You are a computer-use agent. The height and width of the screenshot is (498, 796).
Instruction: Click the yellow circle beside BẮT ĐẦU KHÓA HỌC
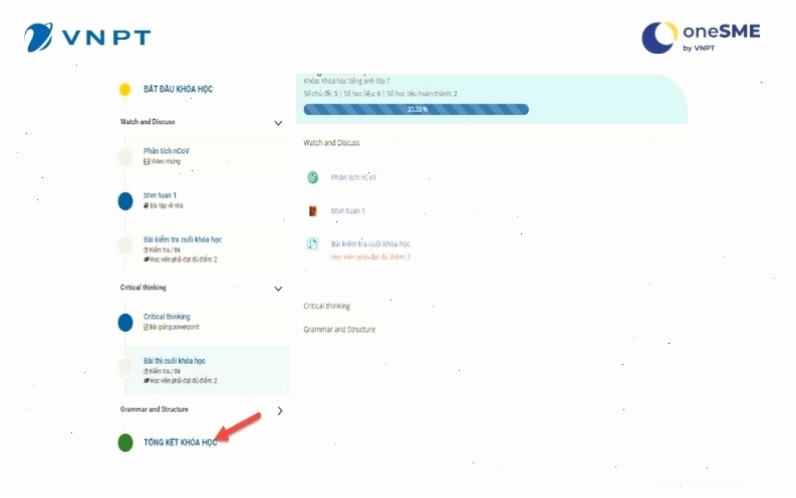pos(125,89)
